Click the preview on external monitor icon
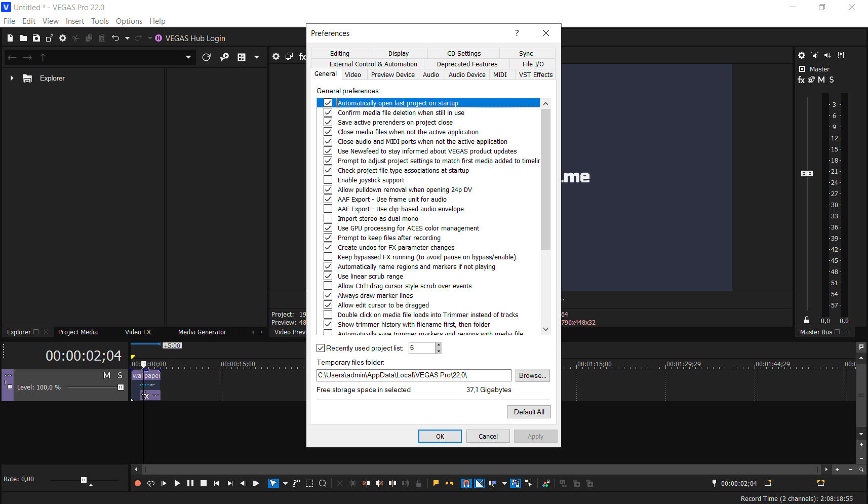The width and height of the screenshot is (868, 504). point(289,56)
